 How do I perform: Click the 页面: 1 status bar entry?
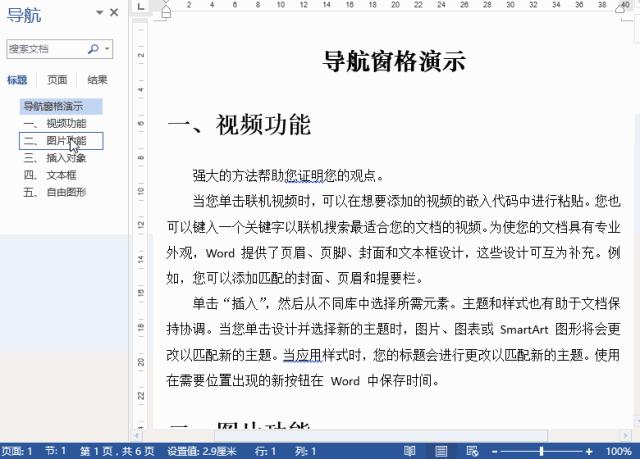click(x=17, y=452)
